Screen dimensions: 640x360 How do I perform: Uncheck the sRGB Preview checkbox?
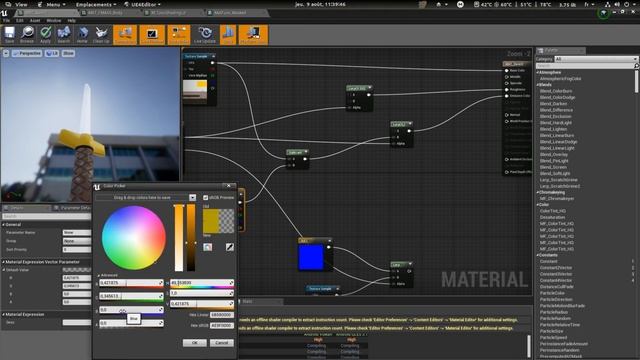[x=205, y=197]
